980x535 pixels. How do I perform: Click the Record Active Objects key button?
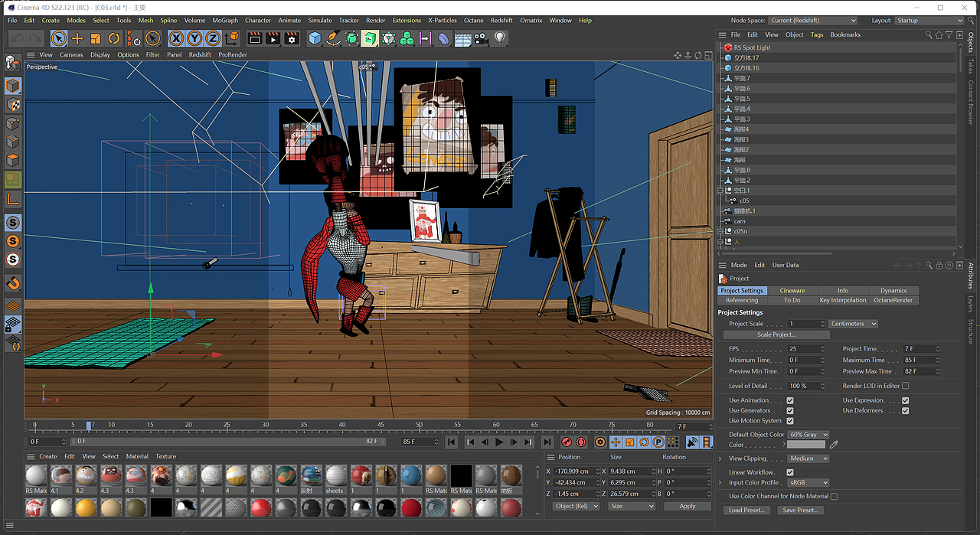coord(567,442)
